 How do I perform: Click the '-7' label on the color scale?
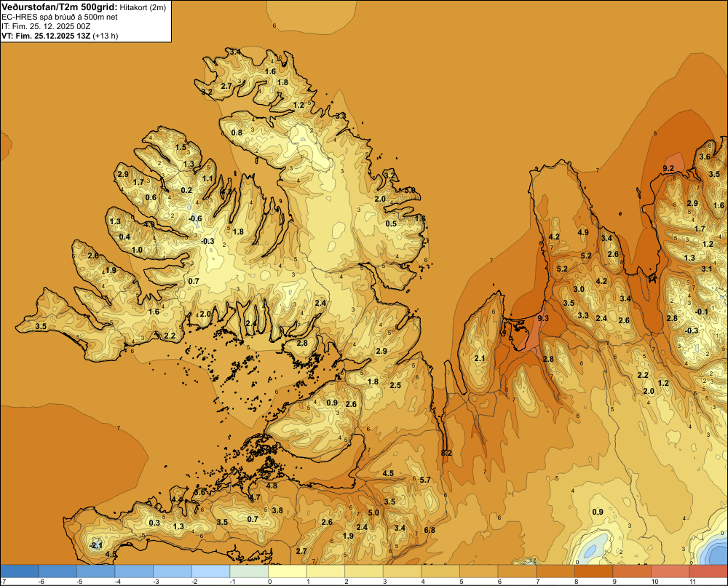pos(3,582)
